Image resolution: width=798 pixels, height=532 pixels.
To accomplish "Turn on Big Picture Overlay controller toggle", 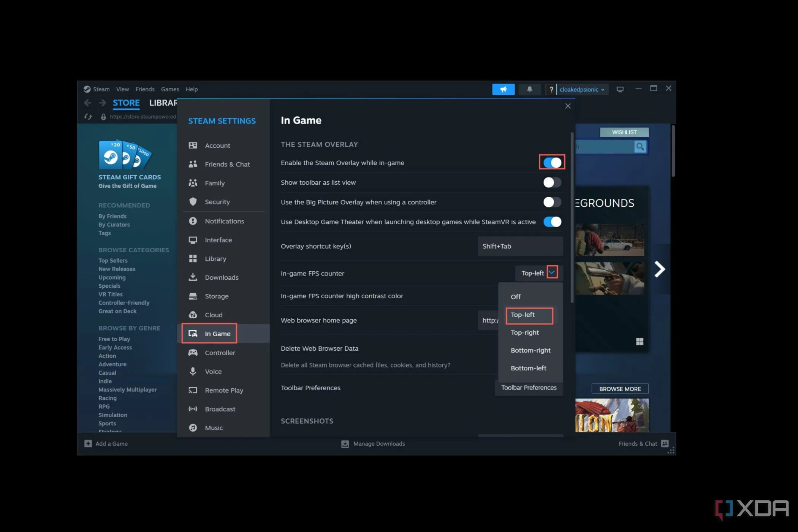I will click(x=552, y=202).
